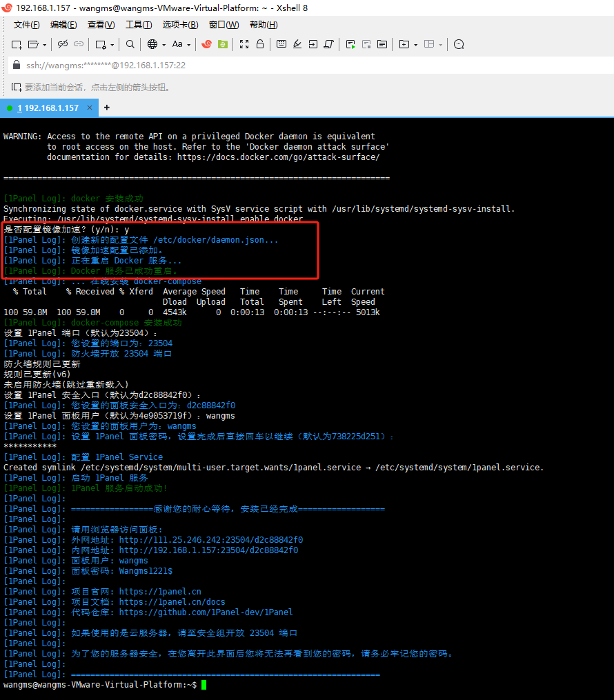
Task: Click the Reconnect link icon
Action: pyautogui.click(x=79, y=43)
